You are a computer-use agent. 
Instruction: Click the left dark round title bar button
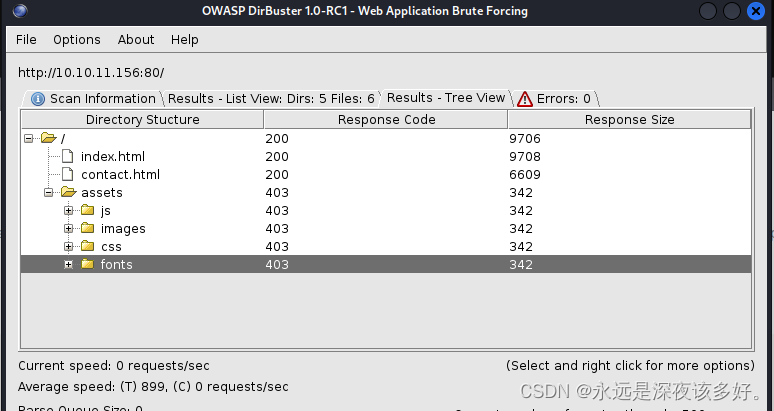[707, 11]
